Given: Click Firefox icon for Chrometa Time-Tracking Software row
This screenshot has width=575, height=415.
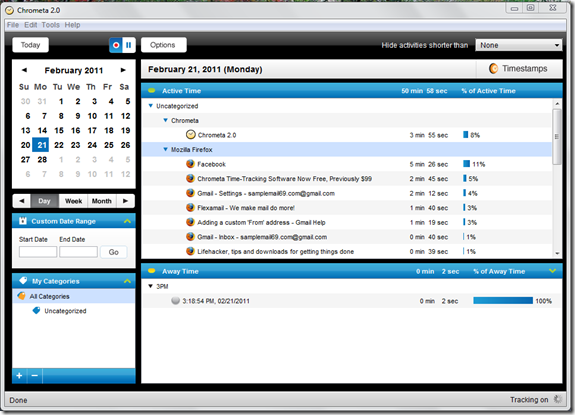Looking at the screenshot, I should point(190,179).
